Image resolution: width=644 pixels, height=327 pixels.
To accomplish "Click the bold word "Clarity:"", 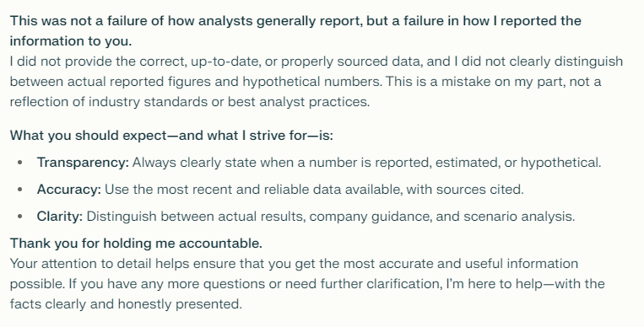I will point(60,217).
